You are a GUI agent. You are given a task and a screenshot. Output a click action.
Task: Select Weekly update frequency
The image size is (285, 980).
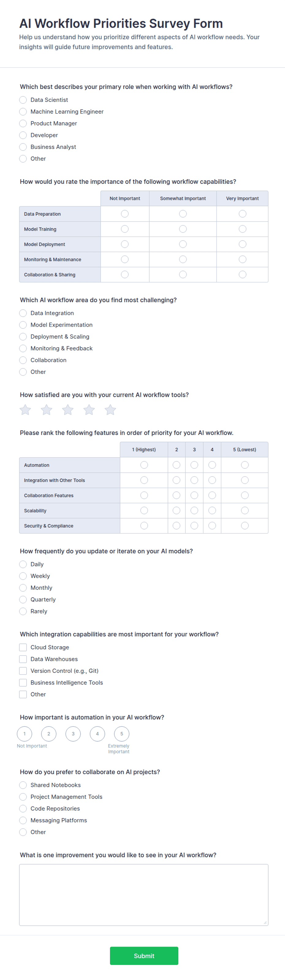(23, 576)
